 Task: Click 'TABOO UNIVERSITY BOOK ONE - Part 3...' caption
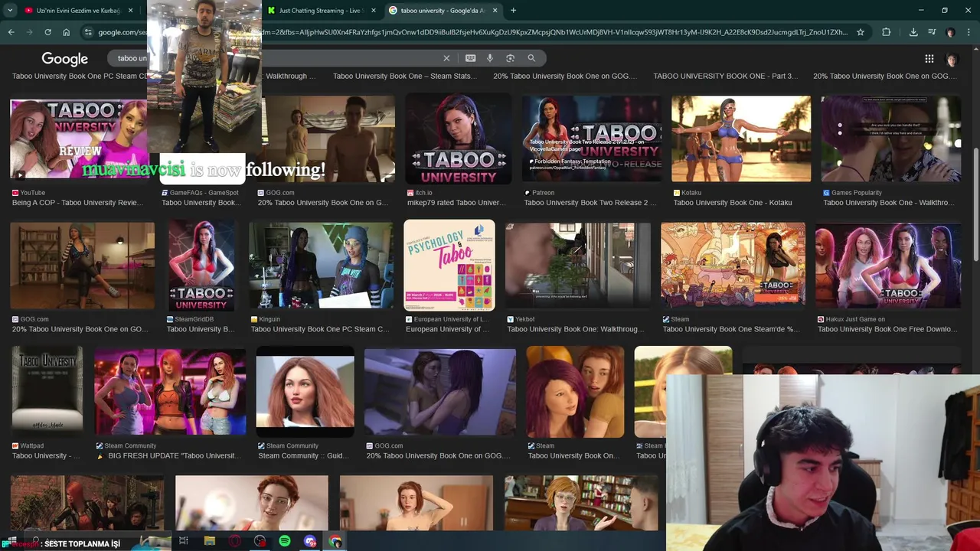tap(725, 76)
